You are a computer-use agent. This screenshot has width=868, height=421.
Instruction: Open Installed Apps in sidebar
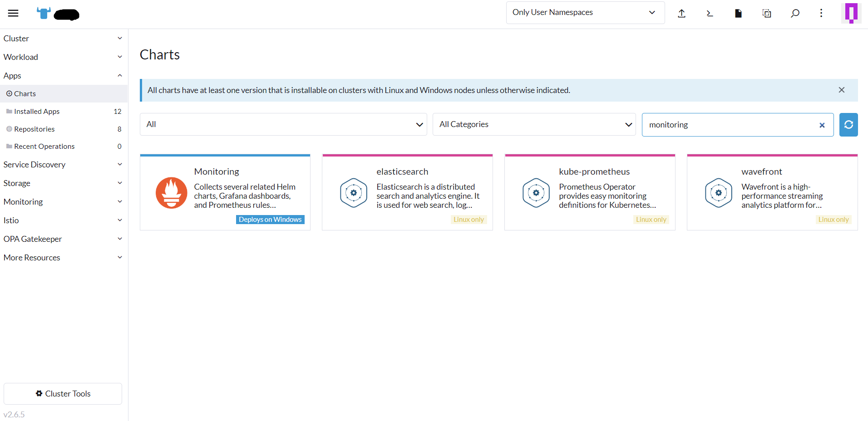coord(64,111)
